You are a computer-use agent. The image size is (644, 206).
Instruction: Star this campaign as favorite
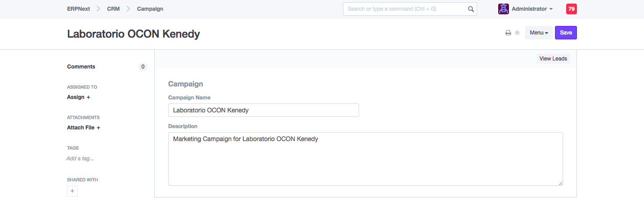(517, 33)
